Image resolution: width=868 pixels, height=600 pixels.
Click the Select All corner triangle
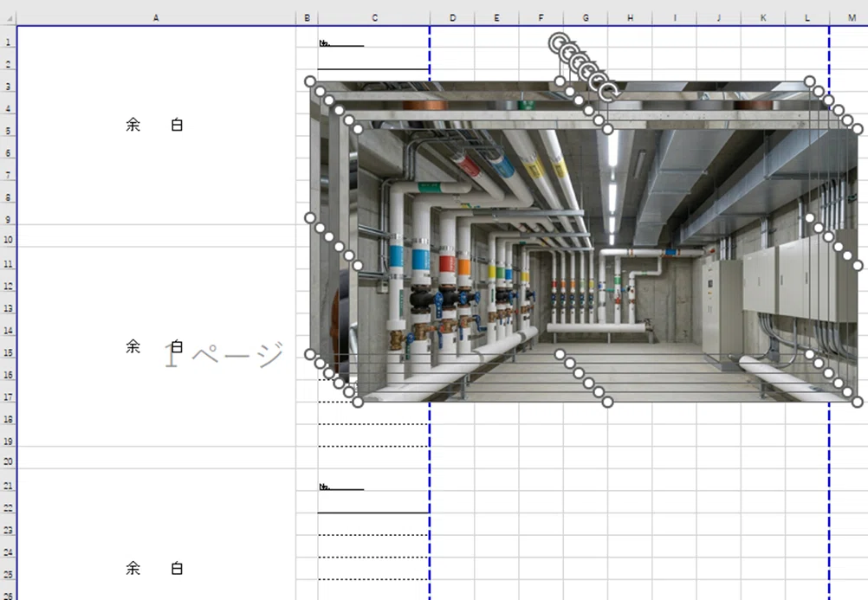10,18
